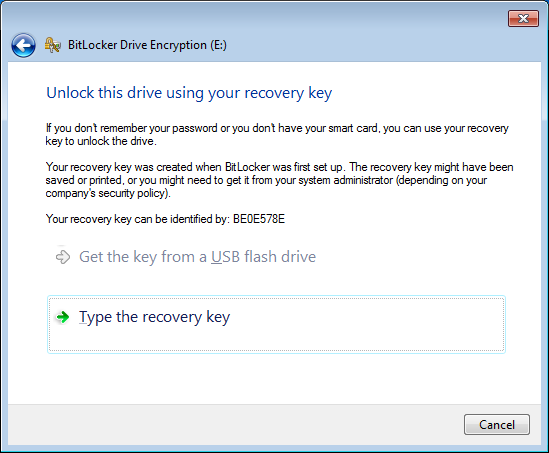Click the paragraph about when recovery key was created
Viewport: 549px width, 453px height.
[279, 180]
